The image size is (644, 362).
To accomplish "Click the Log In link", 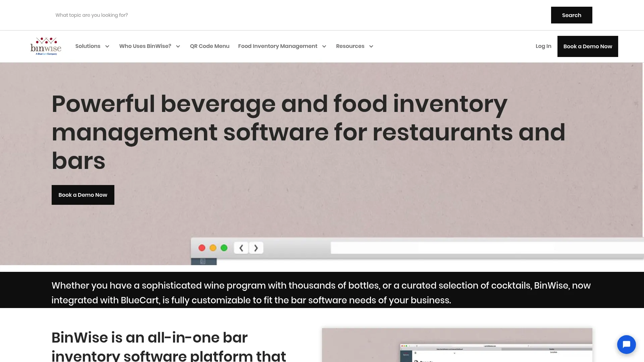I will [x=543, y=46].
